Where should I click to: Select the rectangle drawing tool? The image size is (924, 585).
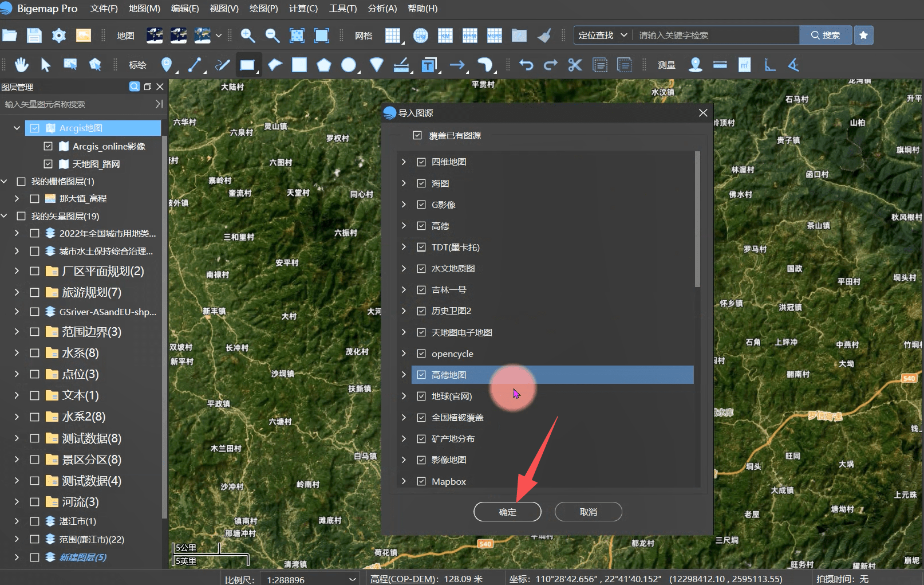(x=247, y=65)
